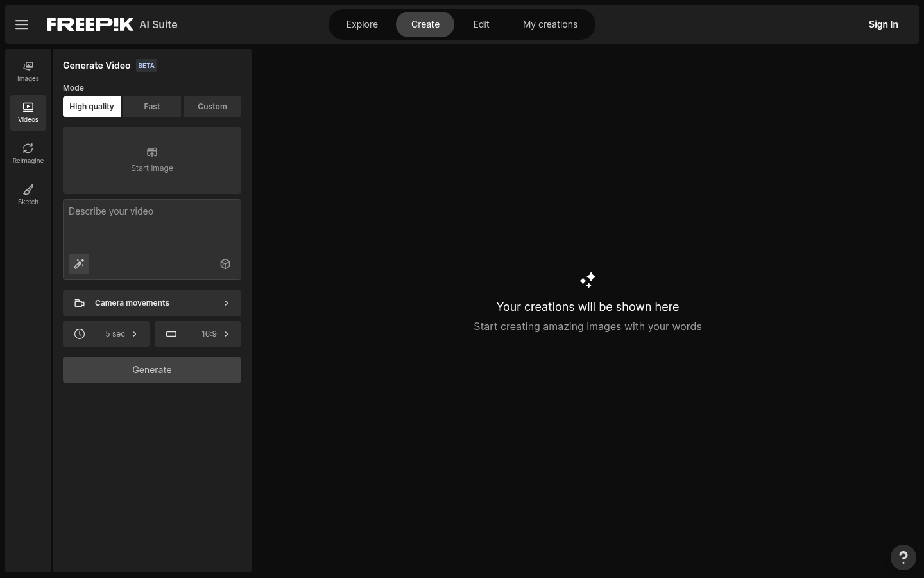Enable High quality mode
This screenshot has width=924, height=578.
coord(91,106)
